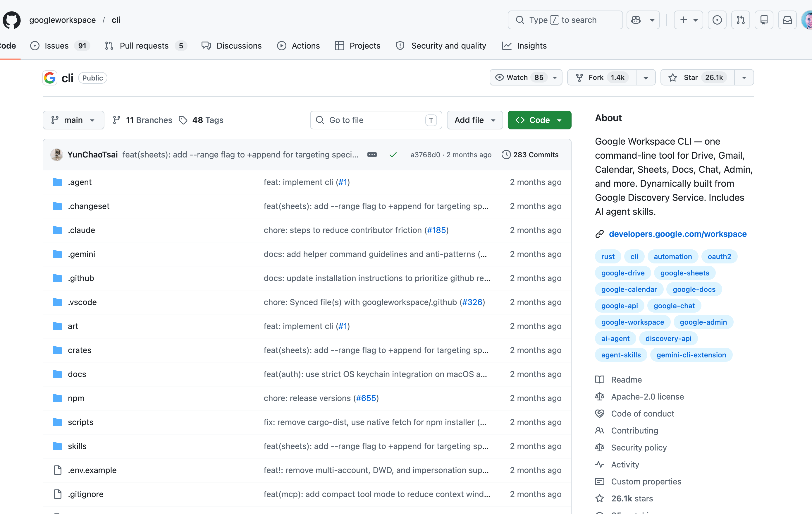This screenshot has height=514, width=812.
Task: View the 48 Tags link
Action: pos(201,120)
